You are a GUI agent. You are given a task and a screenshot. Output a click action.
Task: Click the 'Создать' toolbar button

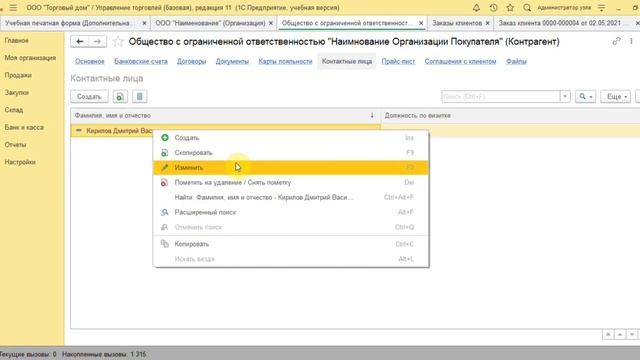(89, 97)
